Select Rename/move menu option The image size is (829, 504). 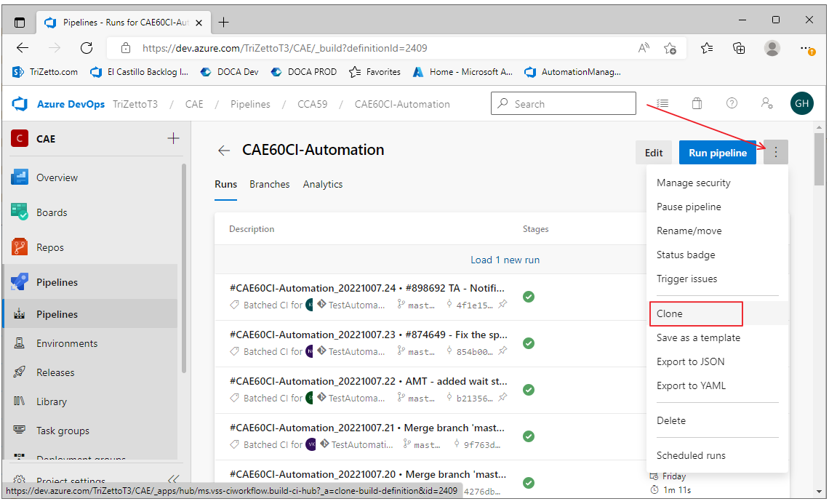689,231
